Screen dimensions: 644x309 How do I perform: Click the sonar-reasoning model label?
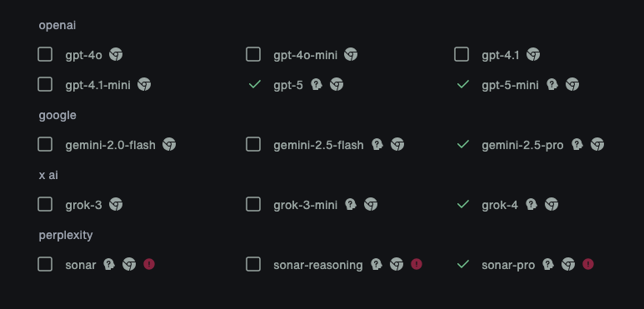(318, 266)
